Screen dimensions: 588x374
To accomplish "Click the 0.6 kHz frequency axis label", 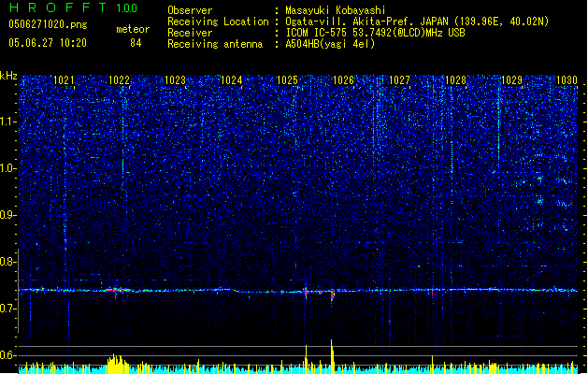I will point(8,355).
